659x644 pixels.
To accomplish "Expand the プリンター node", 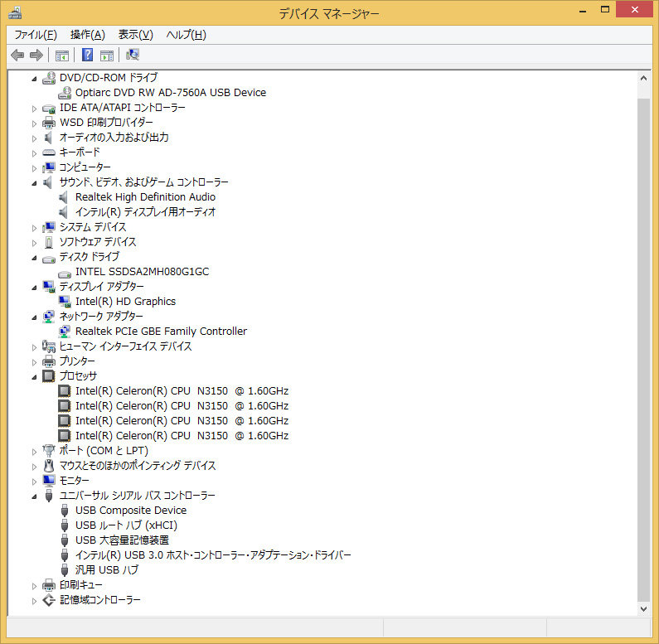I will [34, 362].
